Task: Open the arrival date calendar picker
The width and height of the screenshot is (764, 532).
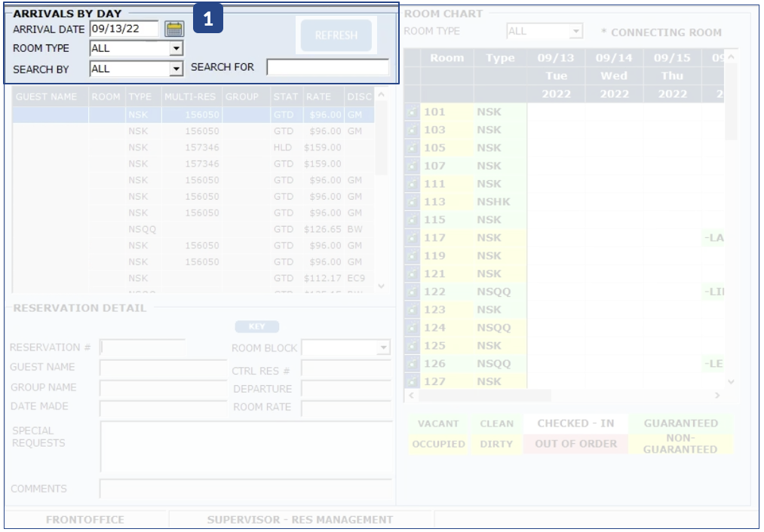Action: [174, 29]
